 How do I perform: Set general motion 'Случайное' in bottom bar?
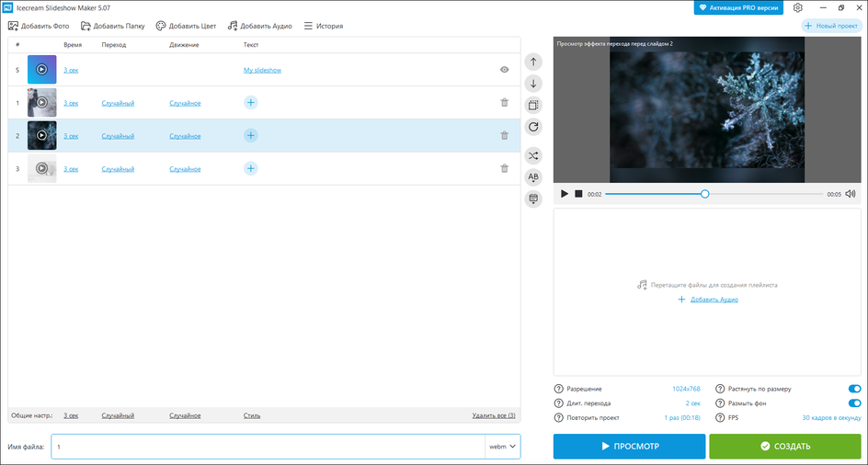coord(185,415)
